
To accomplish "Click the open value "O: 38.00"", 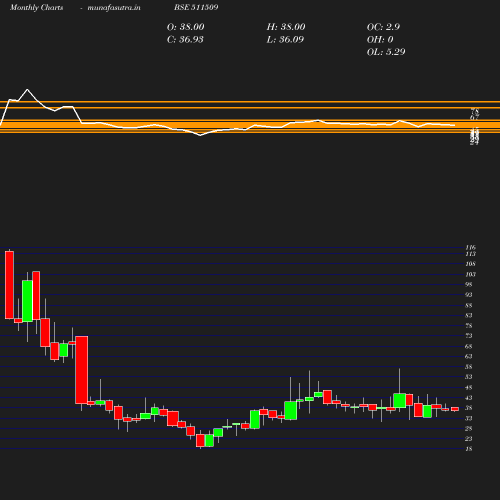I will (x=185, y=27).
